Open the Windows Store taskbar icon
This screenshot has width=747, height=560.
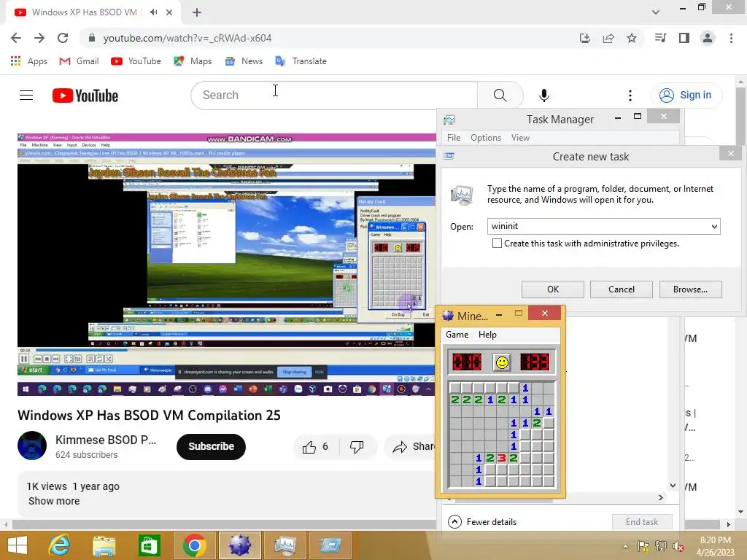[149, 545]
